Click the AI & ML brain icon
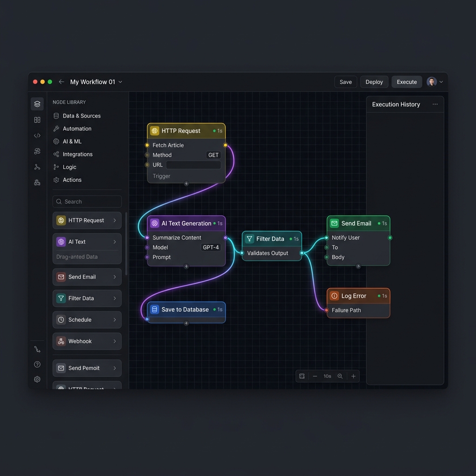 pyautogui.click(x=56, y=141)
